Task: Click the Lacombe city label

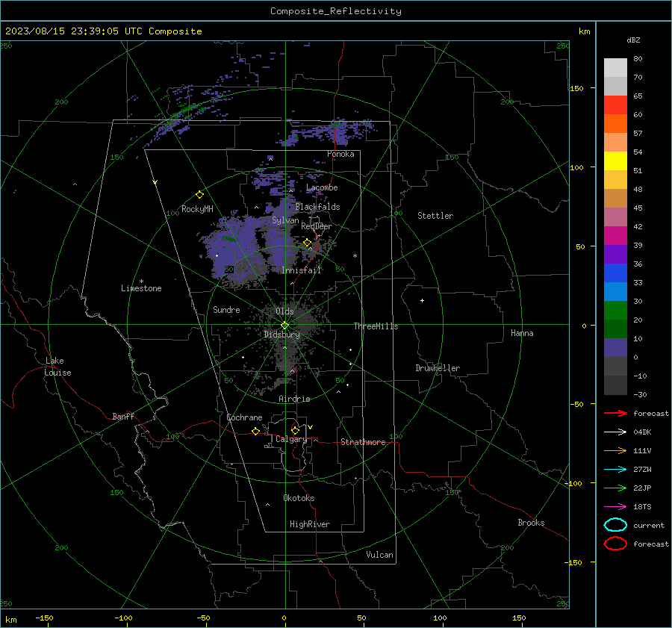Action: [322, 187]
